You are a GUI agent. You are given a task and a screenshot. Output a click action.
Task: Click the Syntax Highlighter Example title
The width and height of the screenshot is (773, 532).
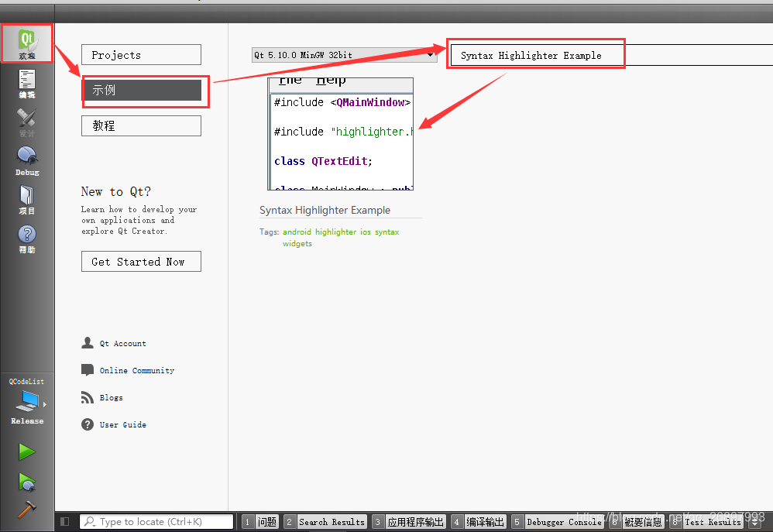click(x=325, y=210)
